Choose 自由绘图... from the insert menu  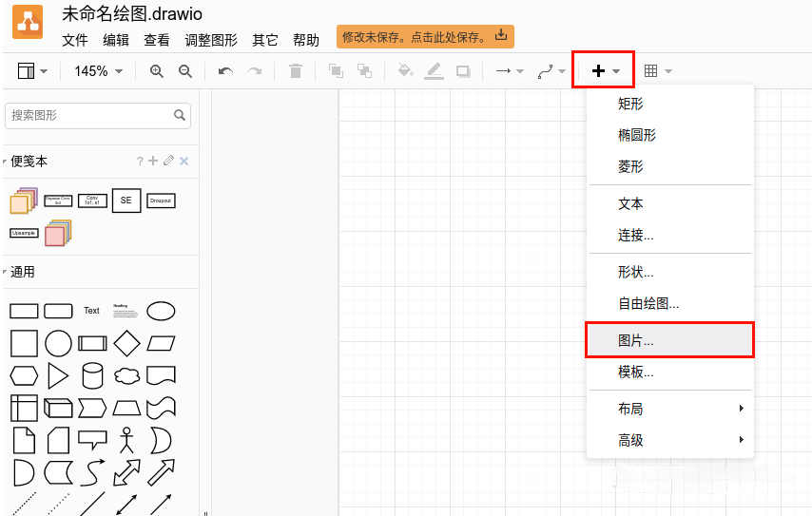pyautogui.click(x=669, y=303)
